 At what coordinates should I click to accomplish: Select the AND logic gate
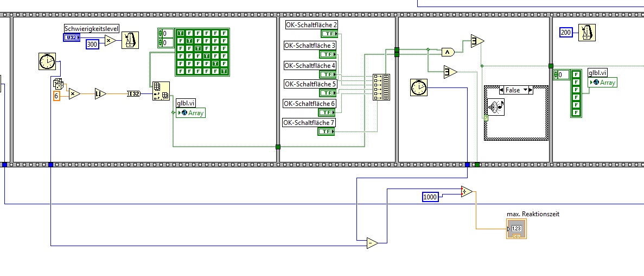[x=448, y=52]
